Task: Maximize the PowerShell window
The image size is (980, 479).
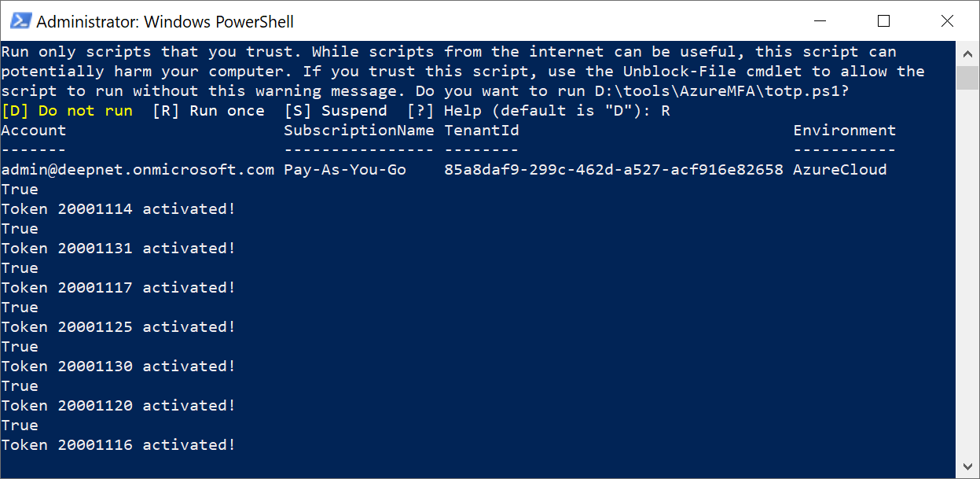Action: (883, 21)
